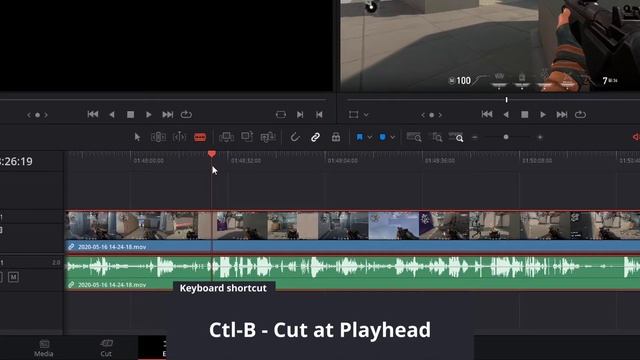Screen dimensions: 640x360
Task: Open the flag color dropdown arrow
Action: tap(369, 138)
